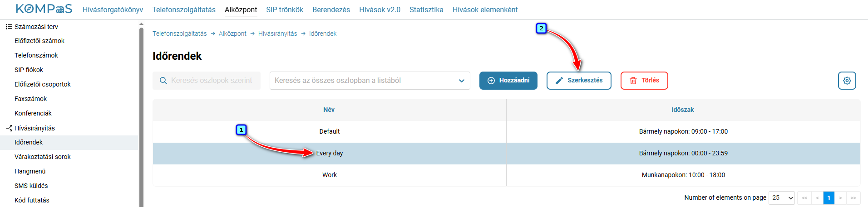
Task: Expand the search-all-columns dropdown chevron
Action: [462, 81]
